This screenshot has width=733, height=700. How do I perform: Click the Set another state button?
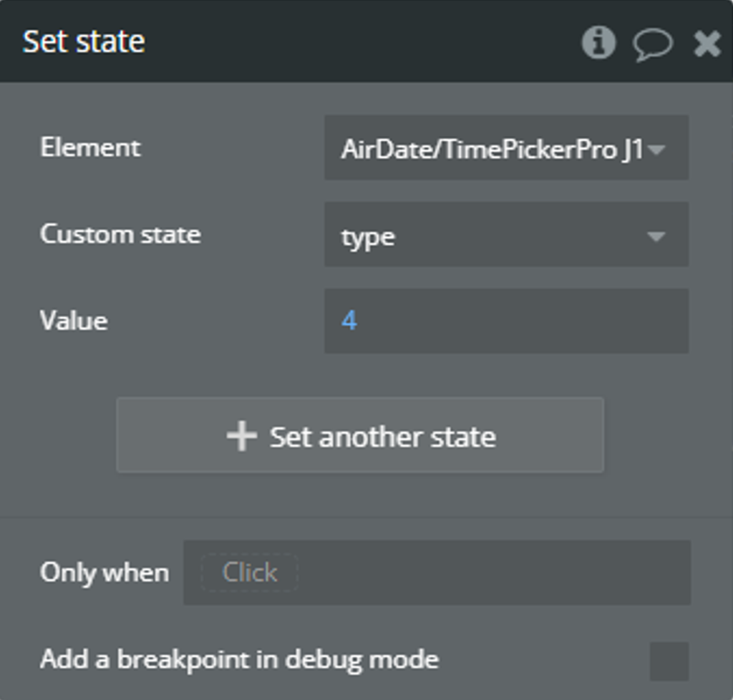(360, 435)
